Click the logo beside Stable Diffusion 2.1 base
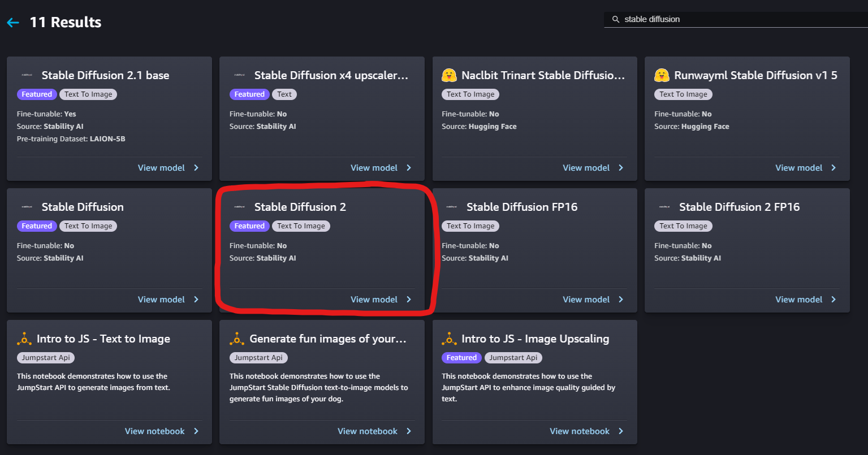 [x=27, y=75]
